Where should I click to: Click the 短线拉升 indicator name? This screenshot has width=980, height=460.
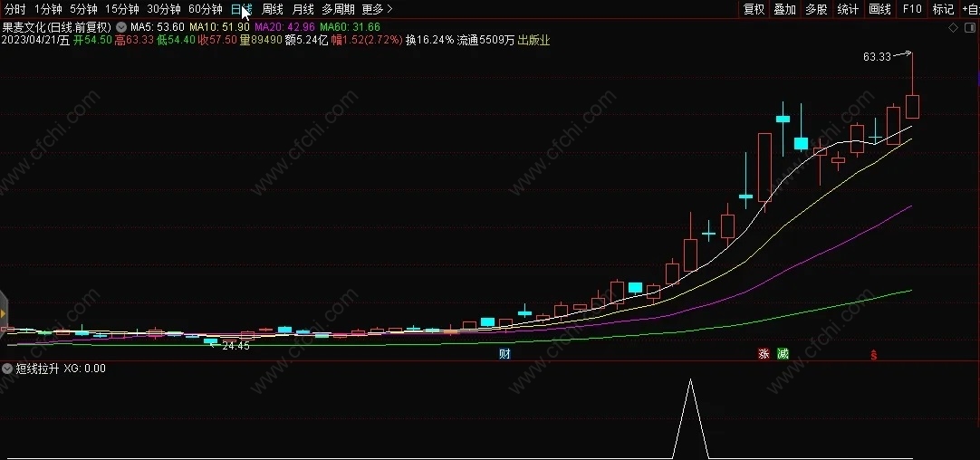[37, 369]
